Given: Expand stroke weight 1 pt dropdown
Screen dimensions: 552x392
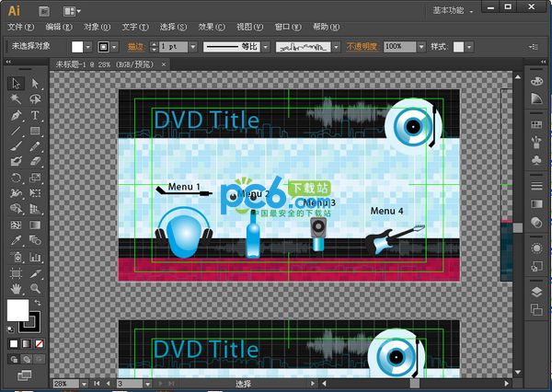Looking at the screenshot, I should (193, 47).
